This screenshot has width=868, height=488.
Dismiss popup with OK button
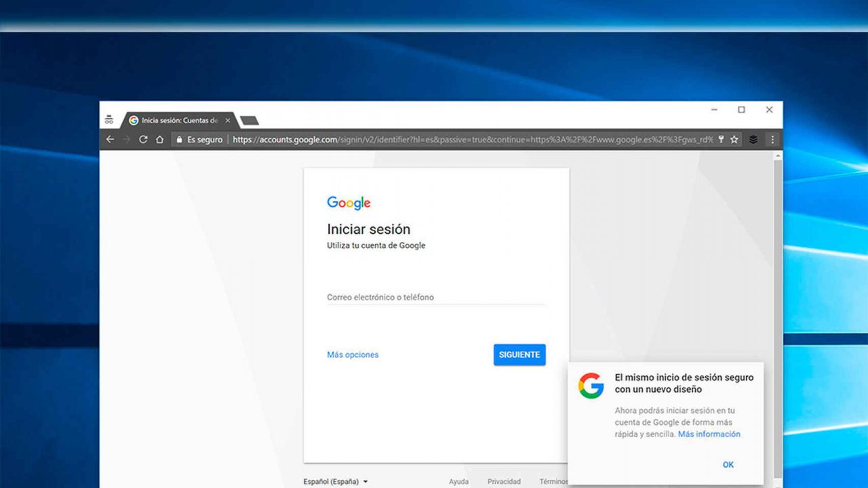pos(728,464)
